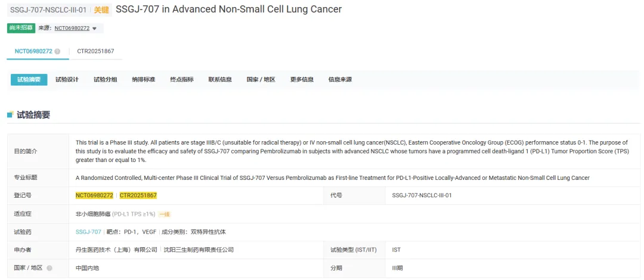Viewport: 644px width, 280px height.
Task: Go to the 试验设计 section
Action: [x=67, y=80]
